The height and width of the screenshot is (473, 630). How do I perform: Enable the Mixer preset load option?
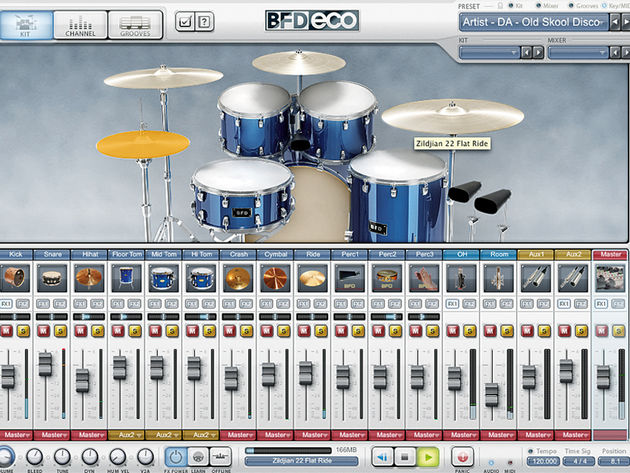coord(538,6)
